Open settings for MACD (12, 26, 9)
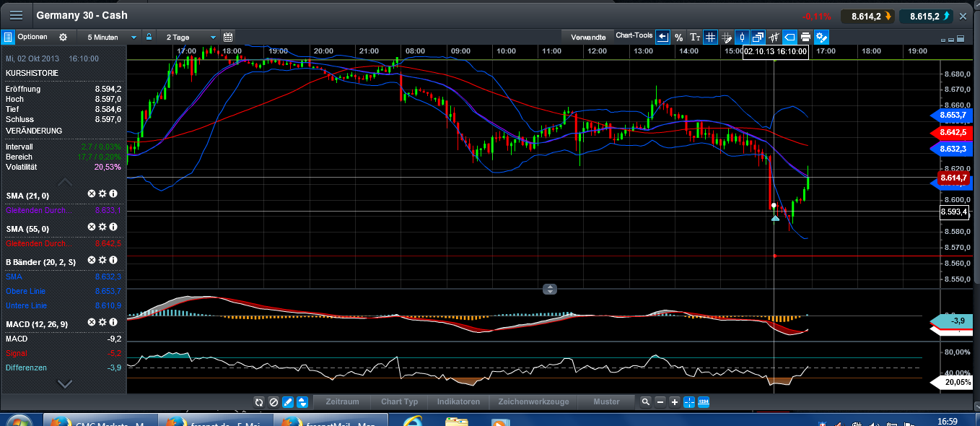The width and height of the screenshot is (980, 426). pyautogui.click(x=102, y=323)
